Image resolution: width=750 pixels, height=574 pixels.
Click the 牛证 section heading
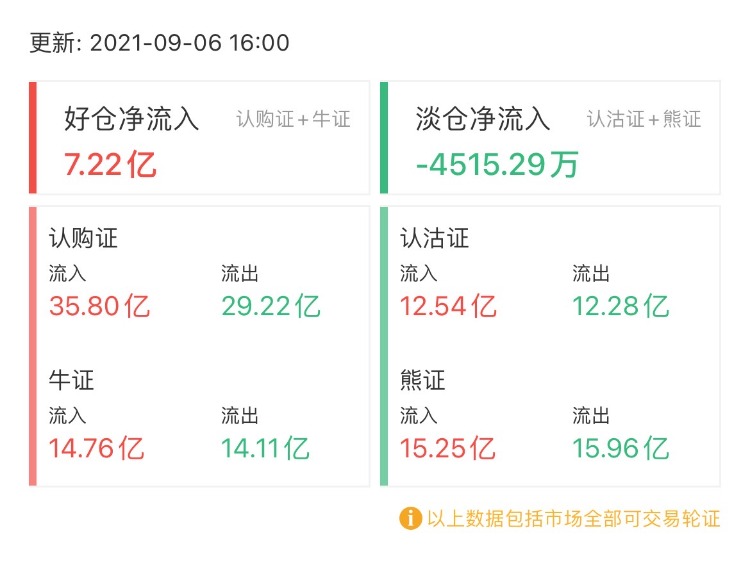point(72,380)
